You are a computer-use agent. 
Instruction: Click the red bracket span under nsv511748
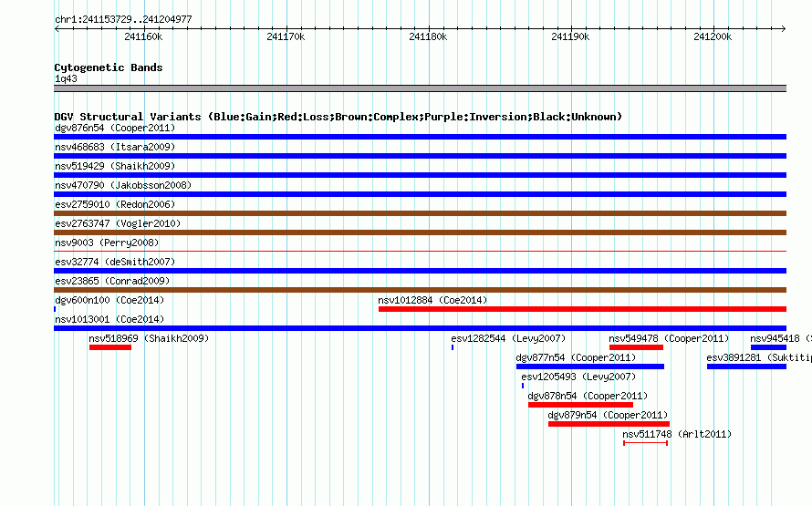[645, 443]
